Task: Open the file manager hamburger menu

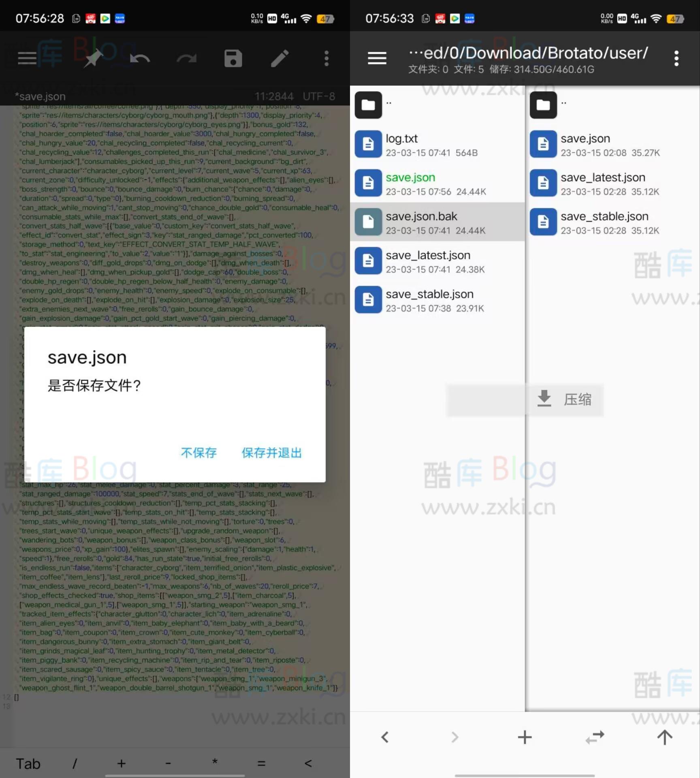Action: pos(377,58)
